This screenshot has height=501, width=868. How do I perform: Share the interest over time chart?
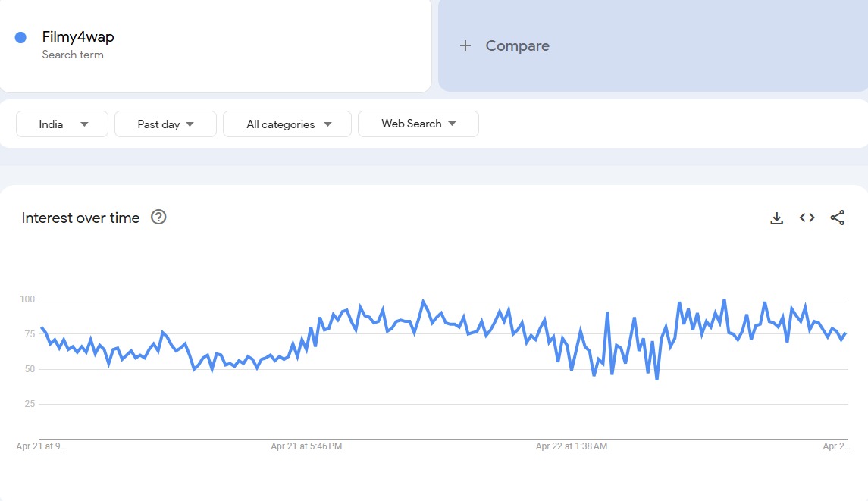click(x=838, y=218)
